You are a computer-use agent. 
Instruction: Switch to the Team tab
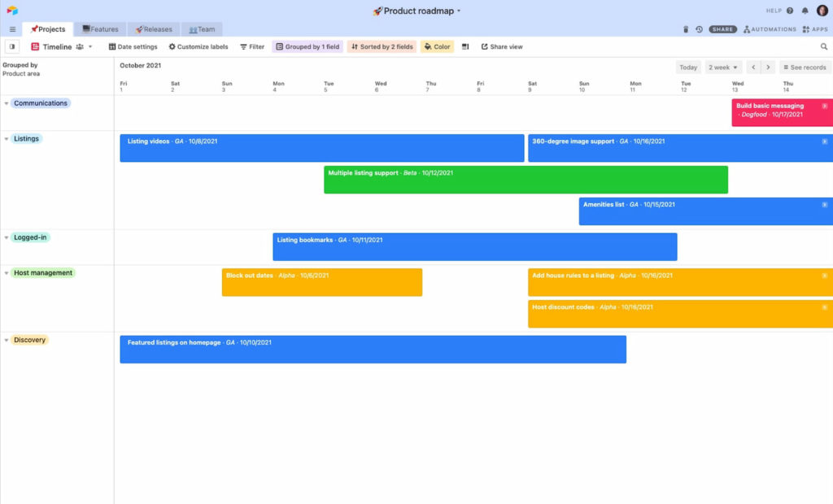point(201,28)
